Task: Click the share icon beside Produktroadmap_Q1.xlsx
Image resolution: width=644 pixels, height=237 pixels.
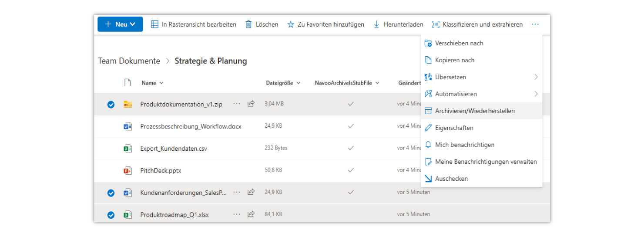Action: (251, 214)
